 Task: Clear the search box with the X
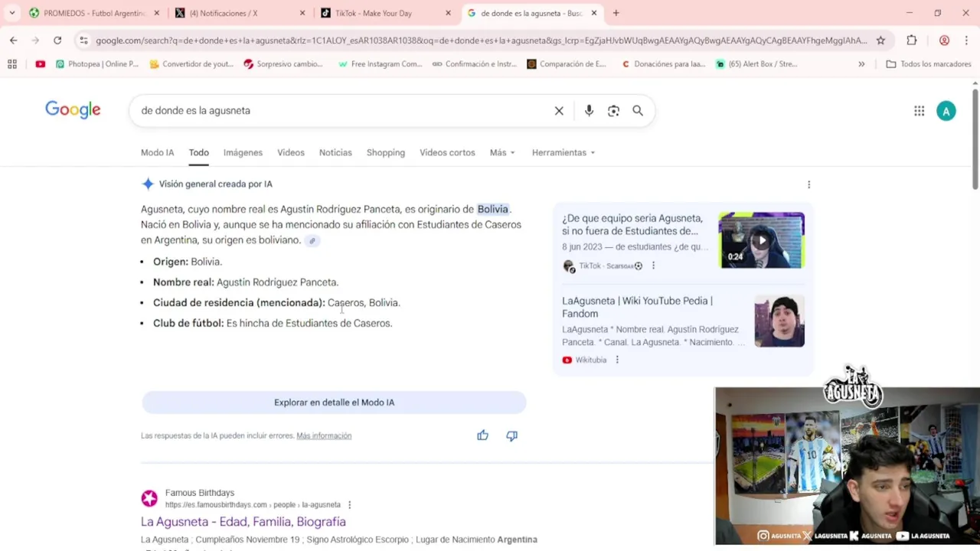coord(559,111)
